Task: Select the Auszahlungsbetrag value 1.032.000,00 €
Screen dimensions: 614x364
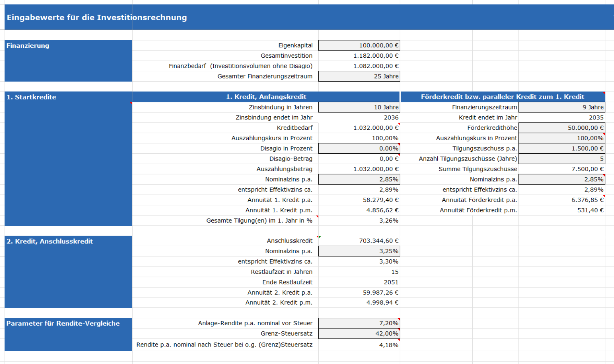Action: 376,169
